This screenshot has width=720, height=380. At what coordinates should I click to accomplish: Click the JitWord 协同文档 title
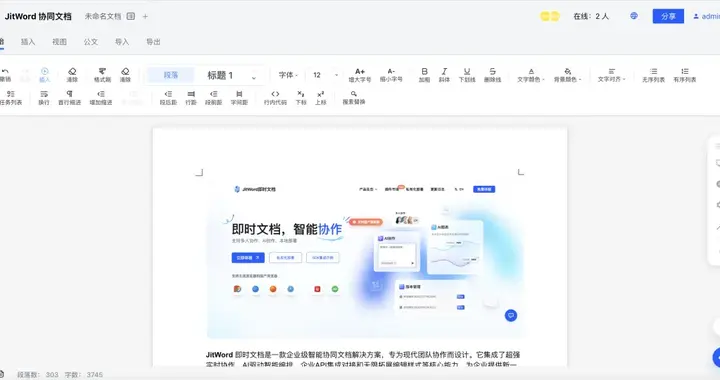38,17
